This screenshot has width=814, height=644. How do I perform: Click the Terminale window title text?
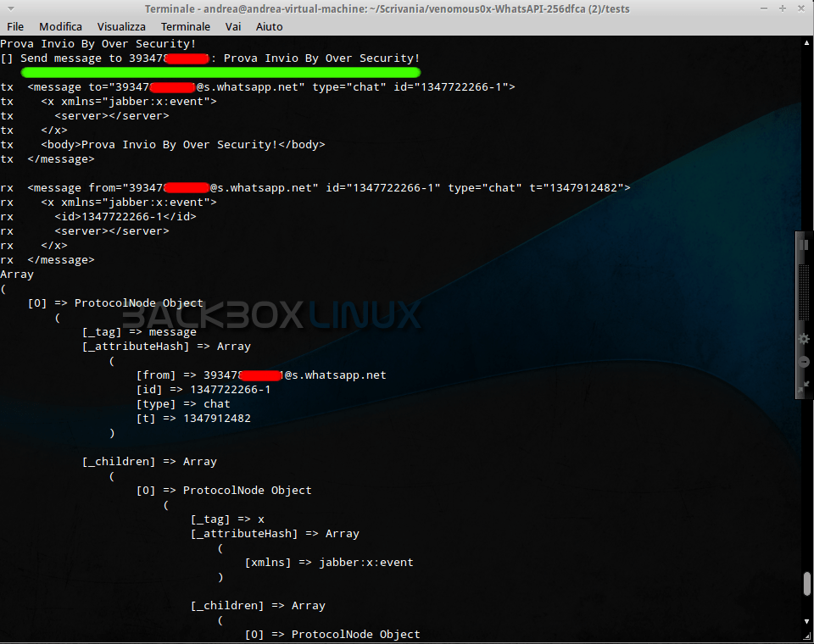(387, 8)
